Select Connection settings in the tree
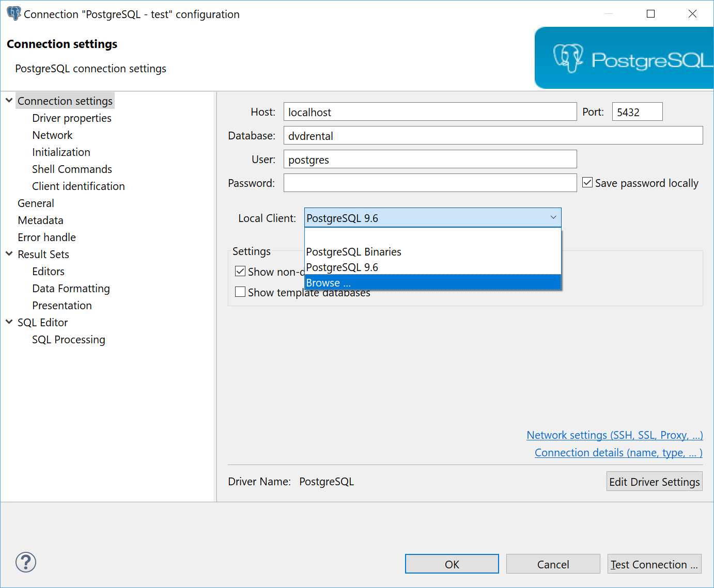This screenshot has height=588, width=714. pos(65,101)
